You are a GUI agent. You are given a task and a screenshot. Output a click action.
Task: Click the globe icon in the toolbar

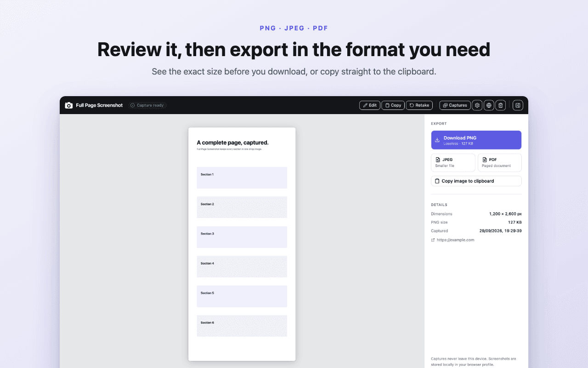pyautogui.click(x=489, y=105)
